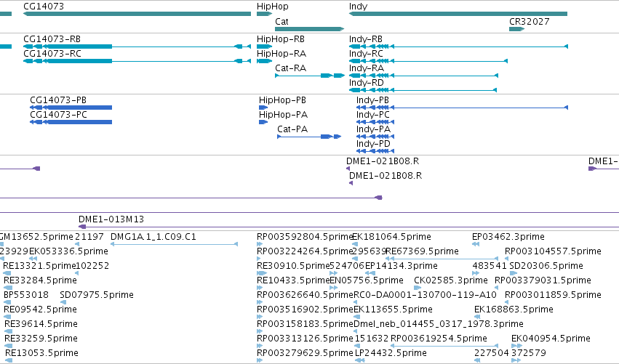The height and width of the screenshot is (364, 619).
Task: Select the Indy gene span
Action: tap(458, 14)
